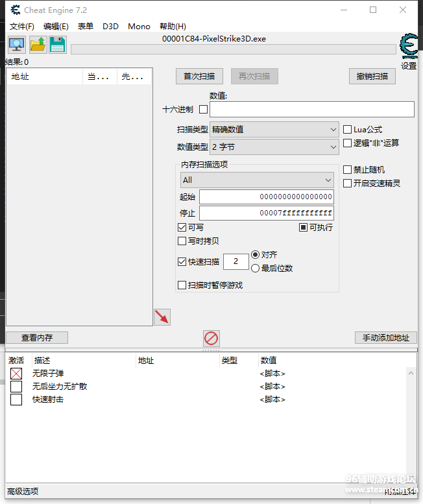Enable speedhack checkbox
The image size is (423, 504).
[x=347, y=183]
